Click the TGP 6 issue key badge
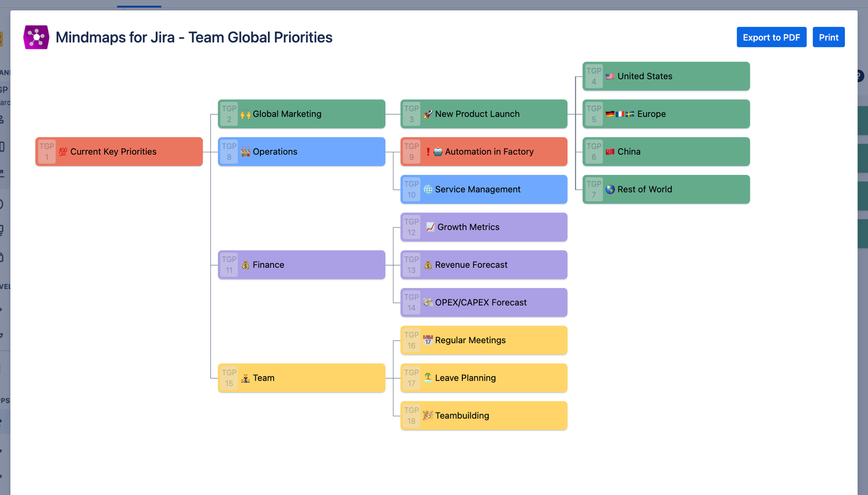Screen dimensions: 868x495 594,152
